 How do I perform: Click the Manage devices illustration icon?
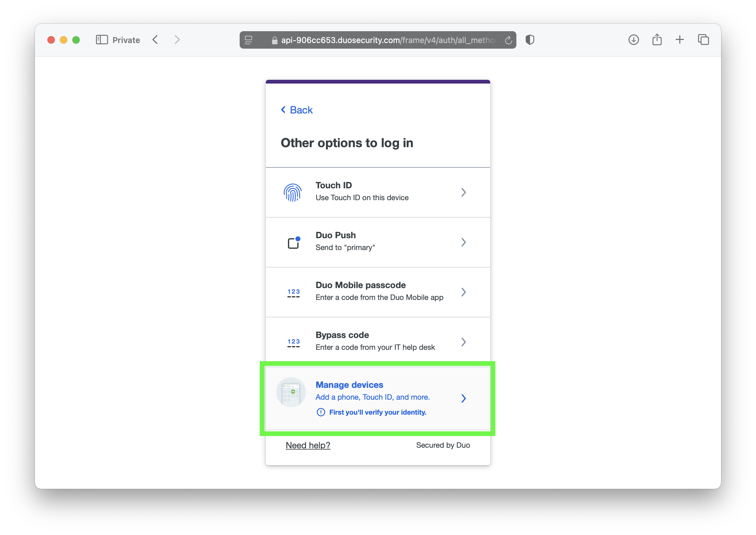pyautogui.click(x=291, y=392)
